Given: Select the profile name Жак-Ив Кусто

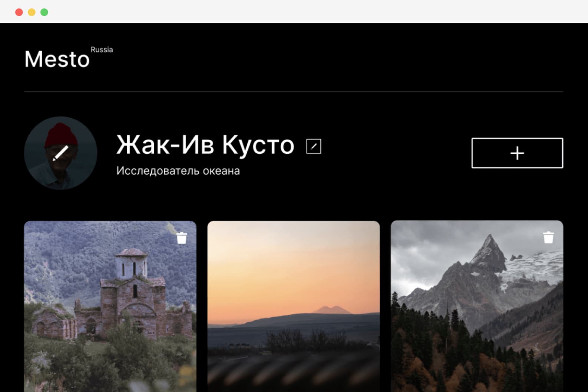Looking at the screenshot, I should pos(205,145).
